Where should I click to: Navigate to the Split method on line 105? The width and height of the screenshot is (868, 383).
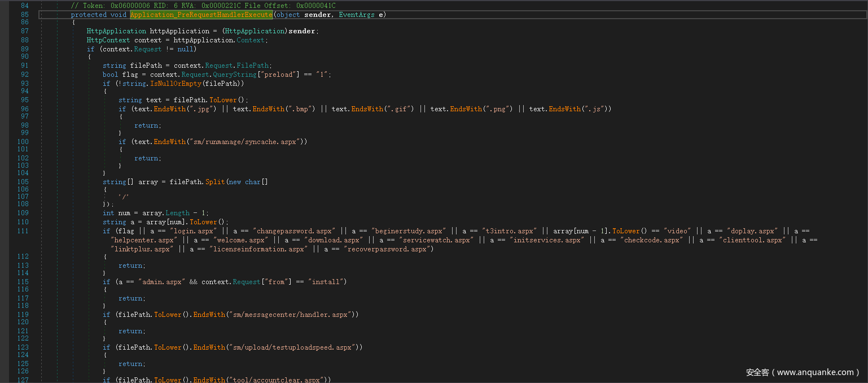214,181
